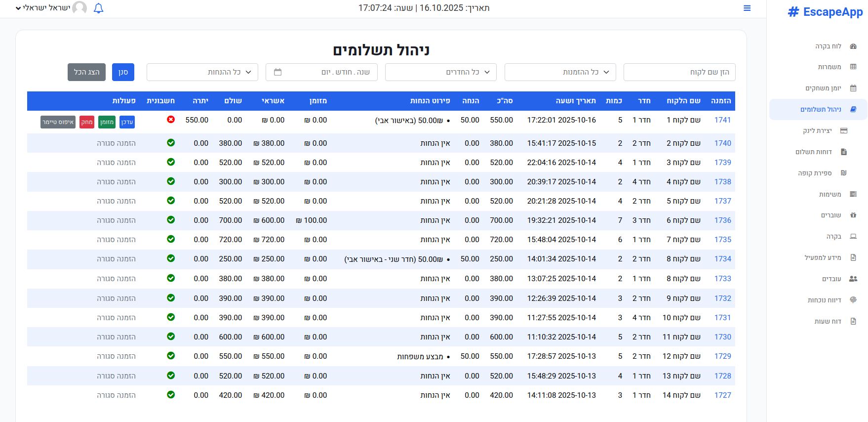Open notifications via the bell icon
Viewport: 868px width, 422px height.
click(98, 8)
